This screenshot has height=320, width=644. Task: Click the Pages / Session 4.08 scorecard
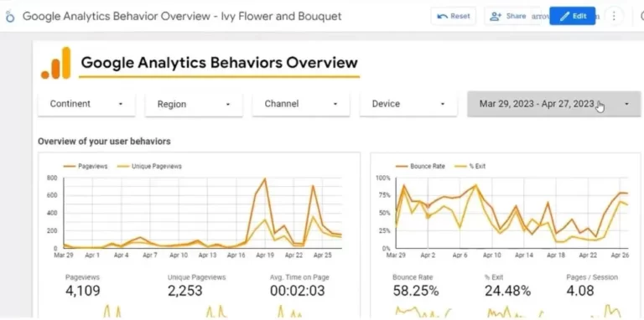pos(591,286)
